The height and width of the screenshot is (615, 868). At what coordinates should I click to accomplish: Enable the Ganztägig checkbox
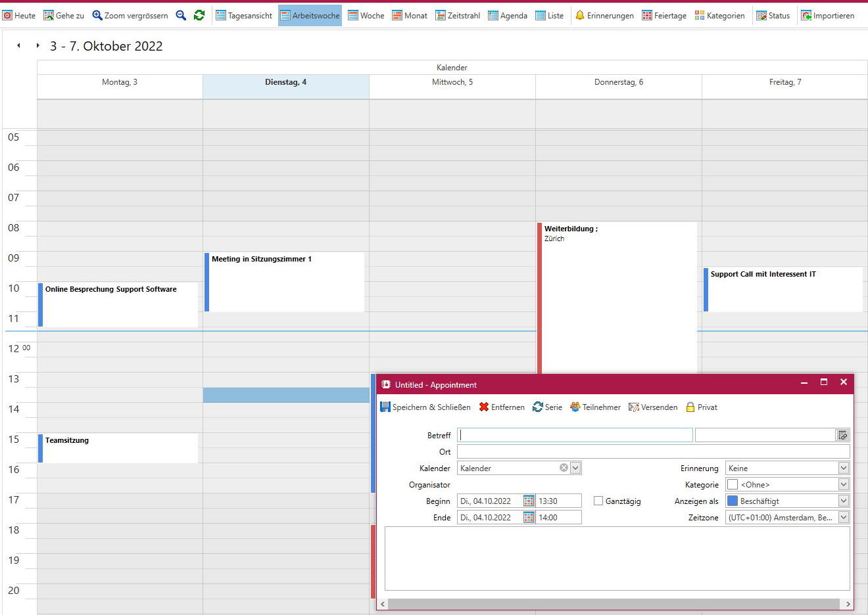point(598,501)
